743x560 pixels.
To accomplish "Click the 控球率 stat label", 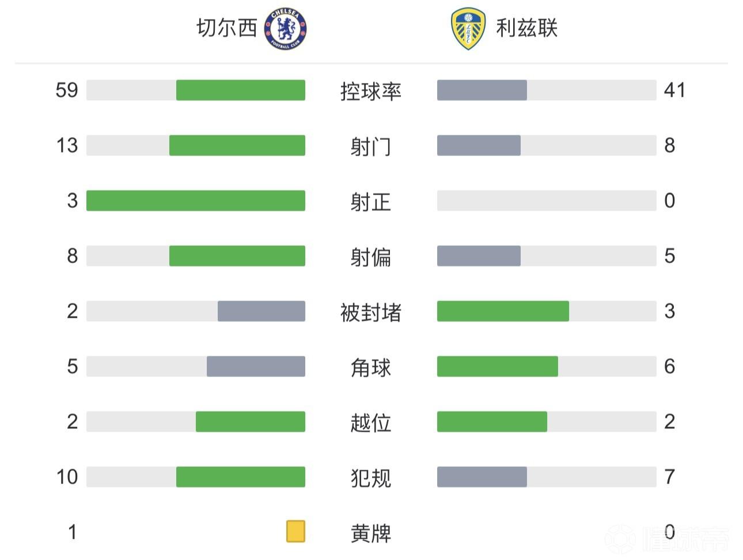I will tap(370, 91).
